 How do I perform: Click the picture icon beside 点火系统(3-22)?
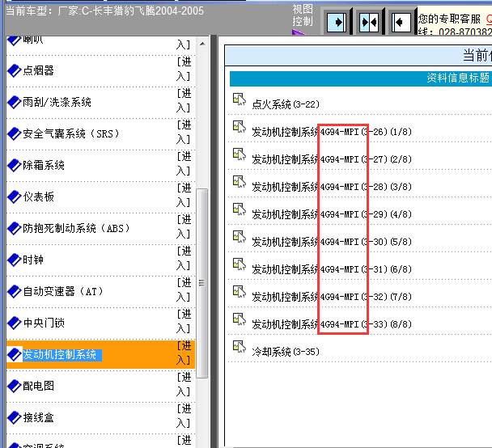(x=240, y=99)
